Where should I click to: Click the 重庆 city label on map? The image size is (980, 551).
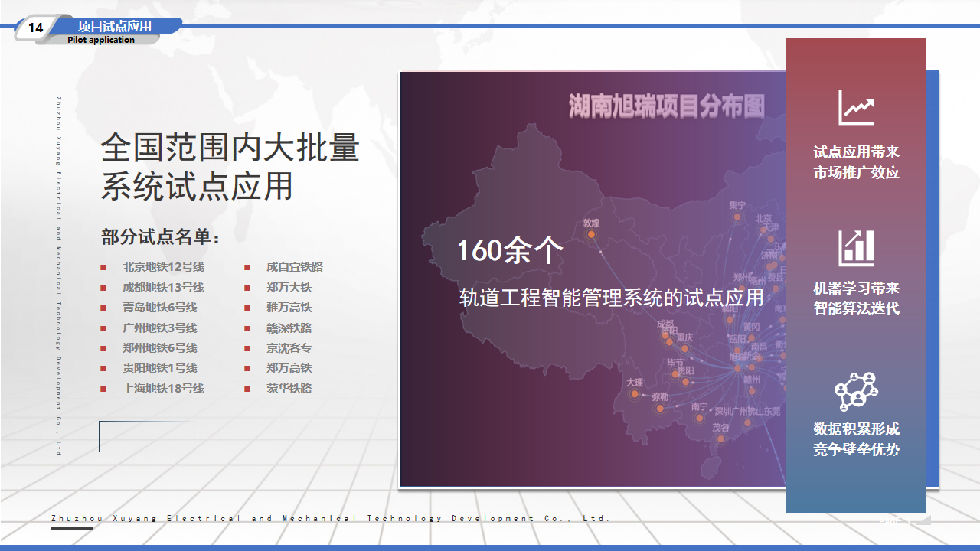pyautogui.click(x=684, y=337)
